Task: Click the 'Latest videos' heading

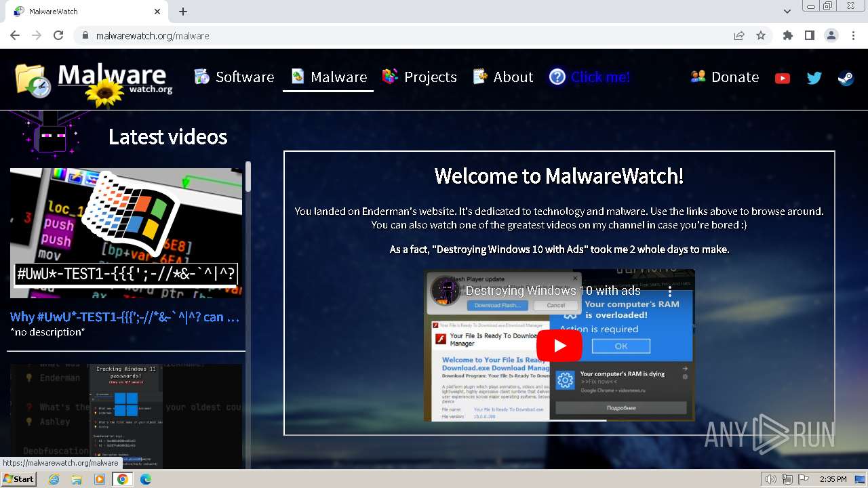Action: point(167,137)
